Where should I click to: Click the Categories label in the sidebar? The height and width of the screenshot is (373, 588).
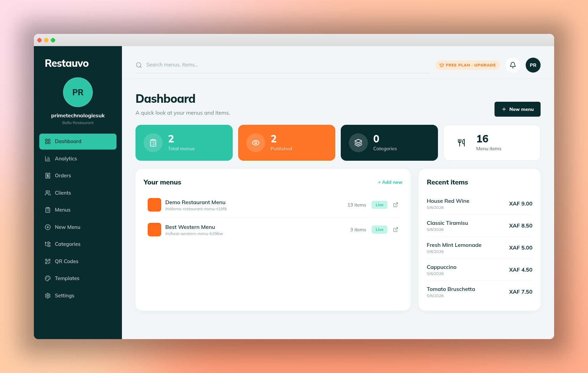tap(67, 244)
